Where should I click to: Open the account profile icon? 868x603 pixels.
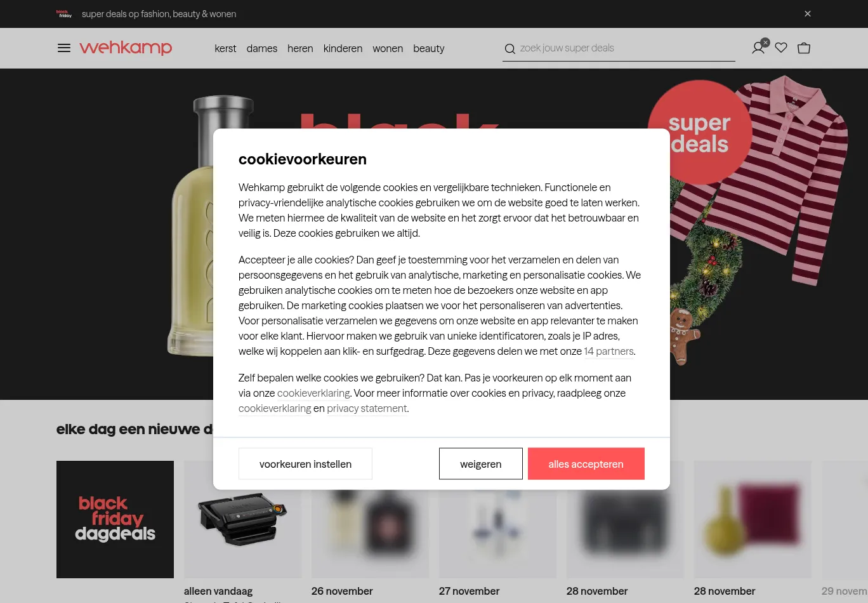pos(758,48)
